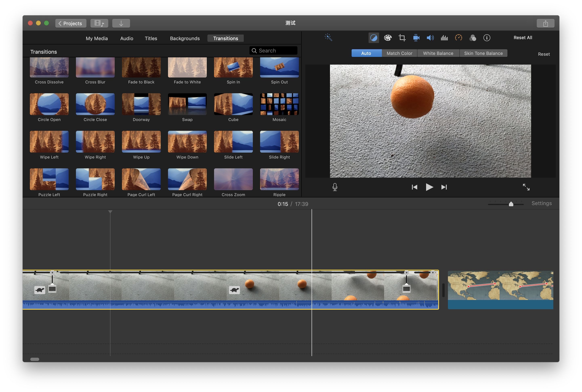Switch to the Titles tab

coord(151,39)
